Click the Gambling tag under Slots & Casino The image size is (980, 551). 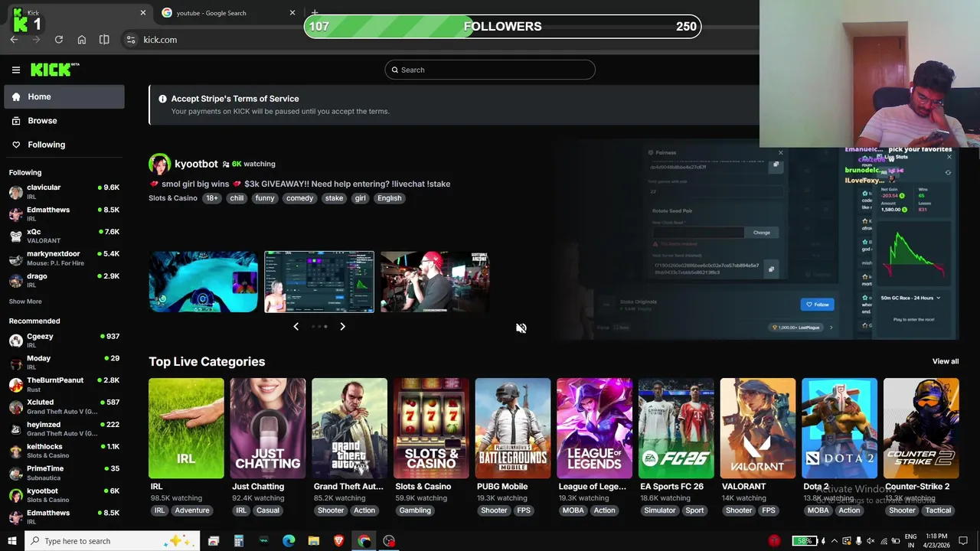coord(415,510)
